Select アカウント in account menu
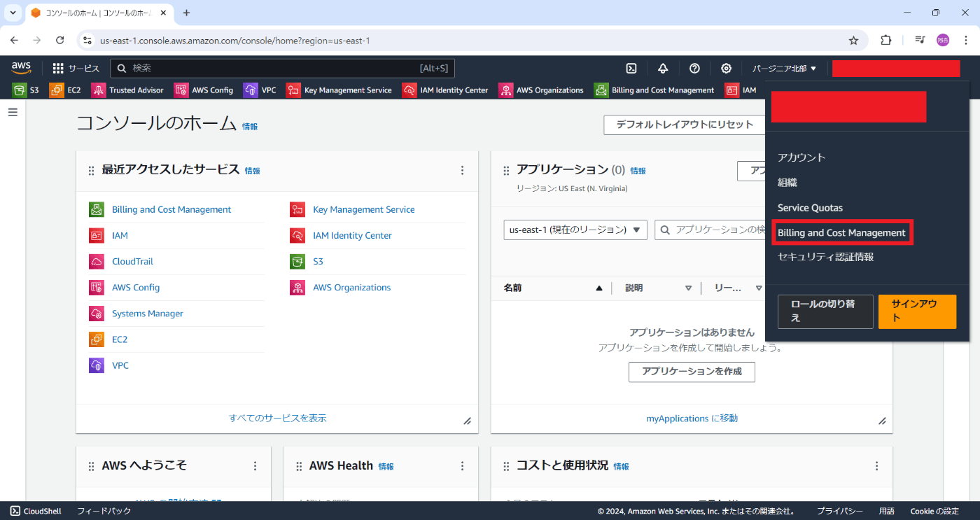Screen dimensions: 980x520 (801, 157)
